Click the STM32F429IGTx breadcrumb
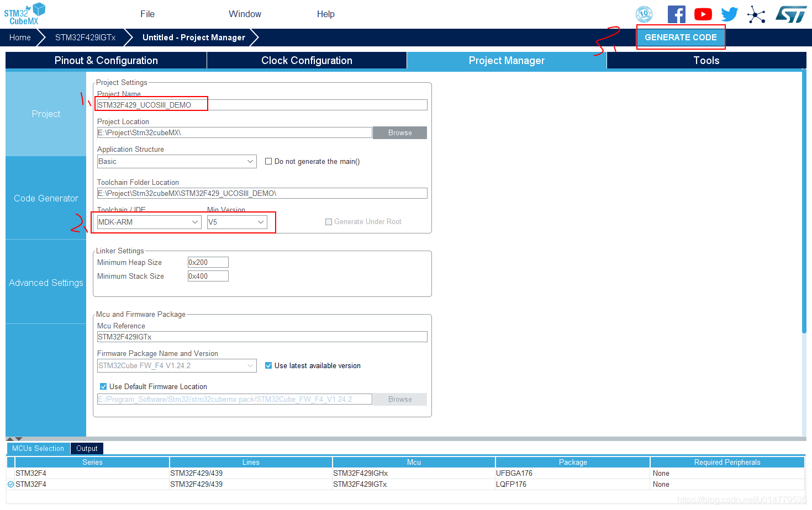 [86, 38]
